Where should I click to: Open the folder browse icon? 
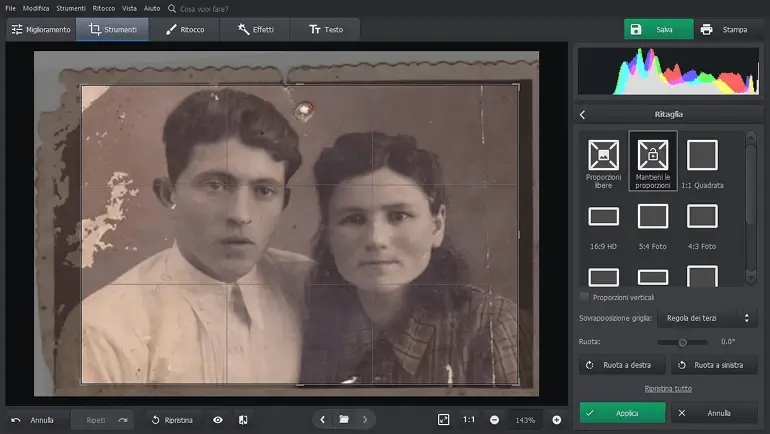pyautogui.click(x=344, y=419)
